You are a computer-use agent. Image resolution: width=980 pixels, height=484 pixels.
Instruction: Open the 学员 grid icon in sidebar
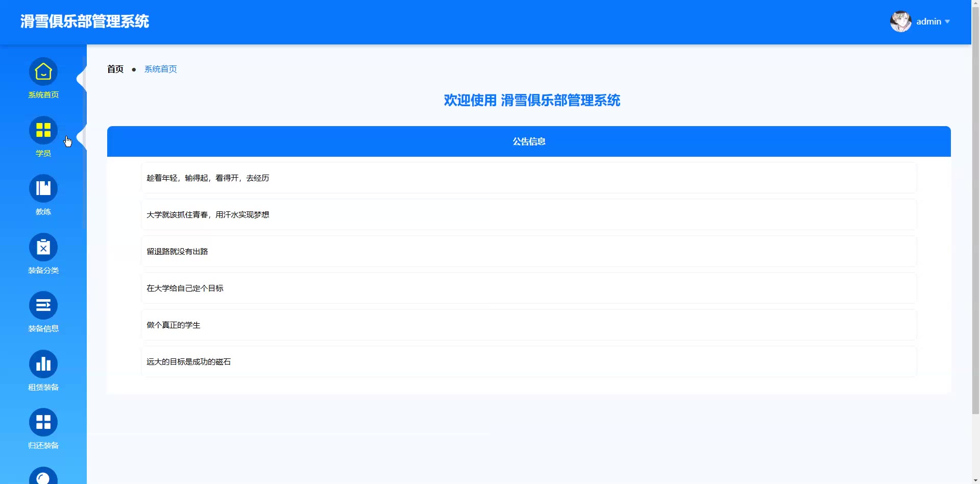point(43,130)
